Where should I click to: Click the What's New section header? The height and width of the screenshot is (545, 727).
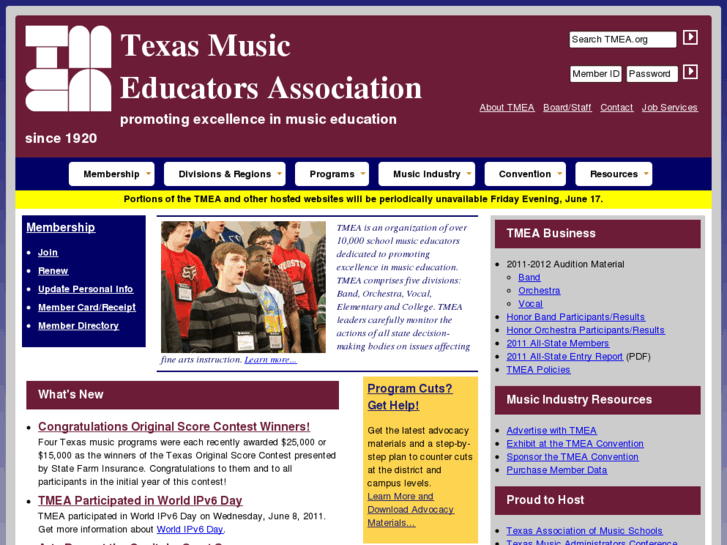(182, 395)
